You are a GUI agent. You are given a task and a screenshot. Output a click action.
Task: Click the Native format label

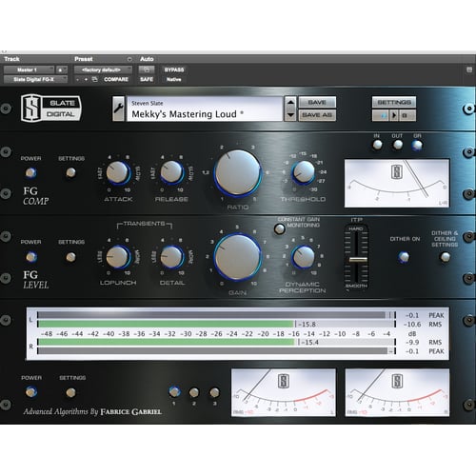point(173,79)
